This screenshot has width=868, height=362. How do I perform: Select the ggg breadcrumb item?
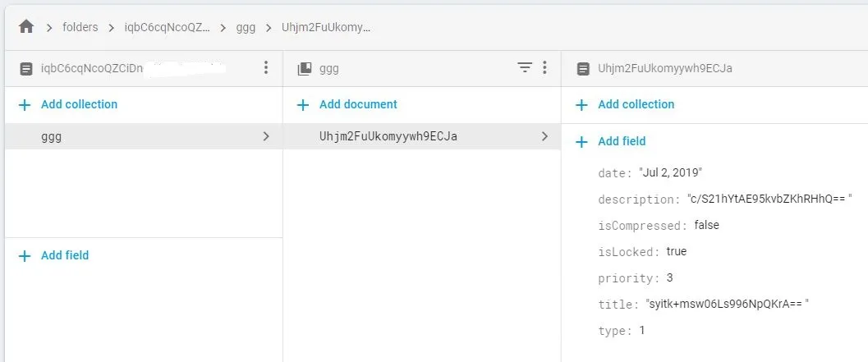246,27
